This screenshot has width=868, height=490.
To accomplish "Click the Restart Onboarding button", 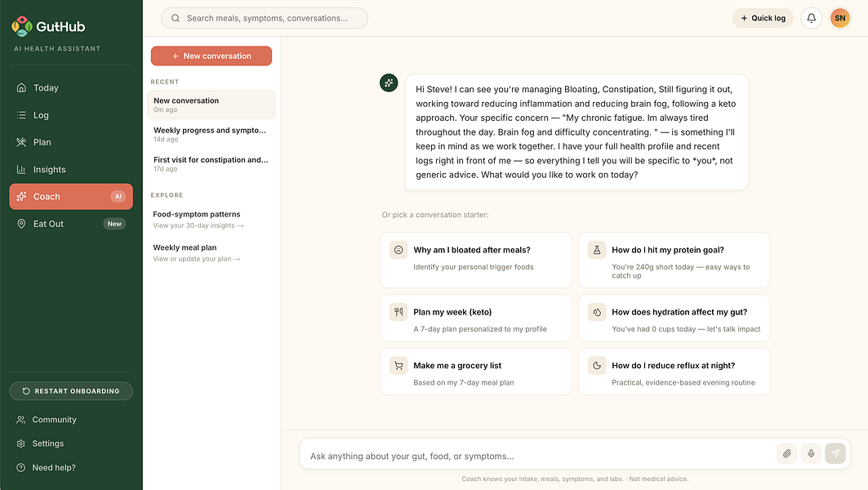I will pos(71,391).
